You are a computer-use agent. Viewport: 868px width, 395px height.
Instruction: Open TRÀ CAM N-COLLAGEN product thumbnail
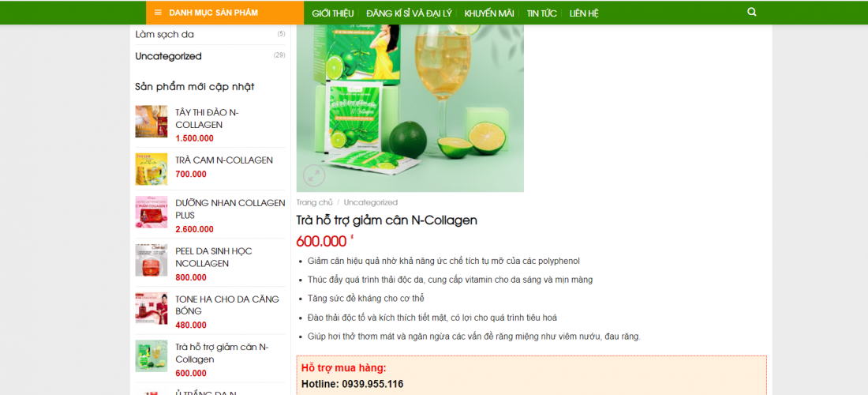coord(152,169)
